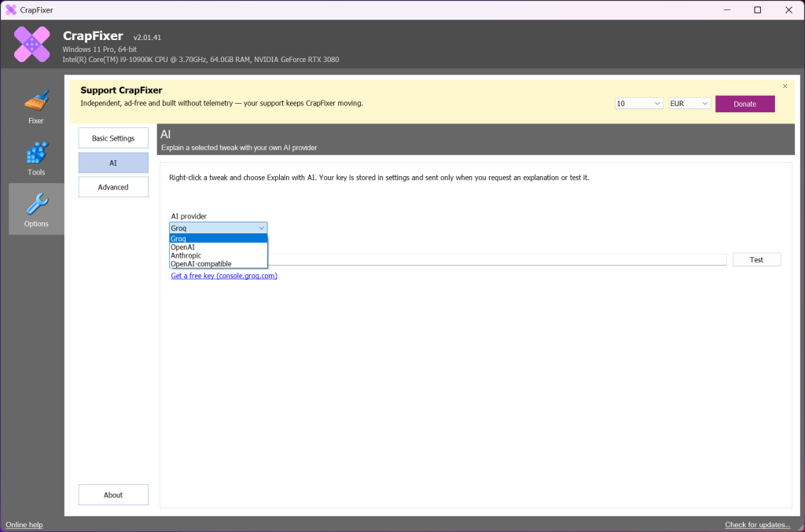Click the v2.01.41 version label
The height and width of the screenshot is (532, 805).
point(147,38)
